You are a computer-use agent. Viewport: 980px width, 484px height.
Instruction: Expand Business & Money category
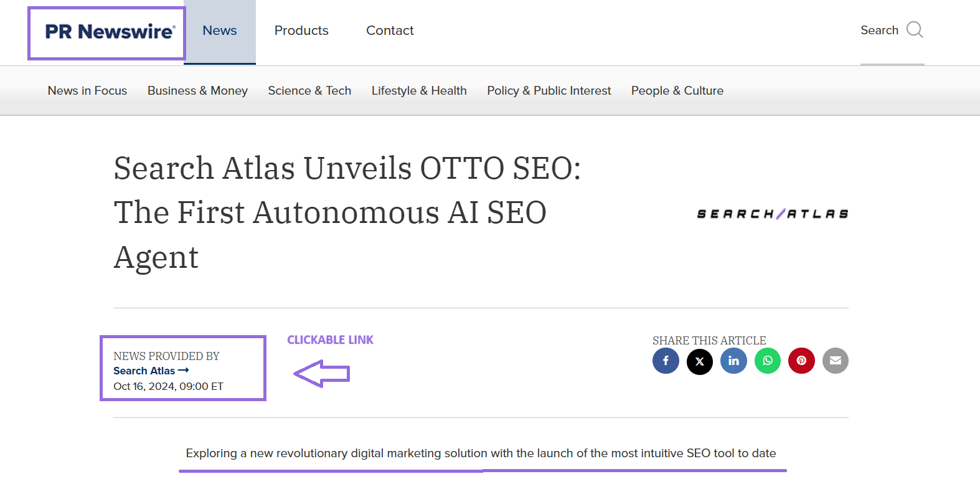point(197,91)
